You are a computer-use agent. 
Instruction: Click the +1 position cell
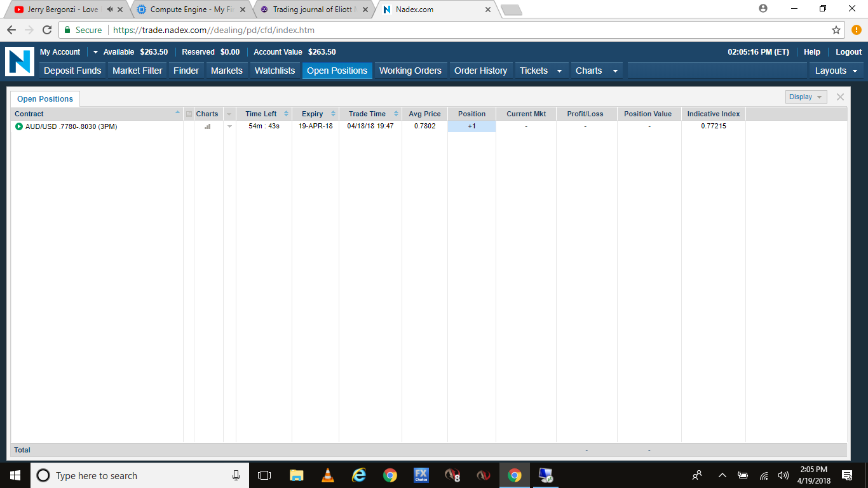click(x=471, y=126)
